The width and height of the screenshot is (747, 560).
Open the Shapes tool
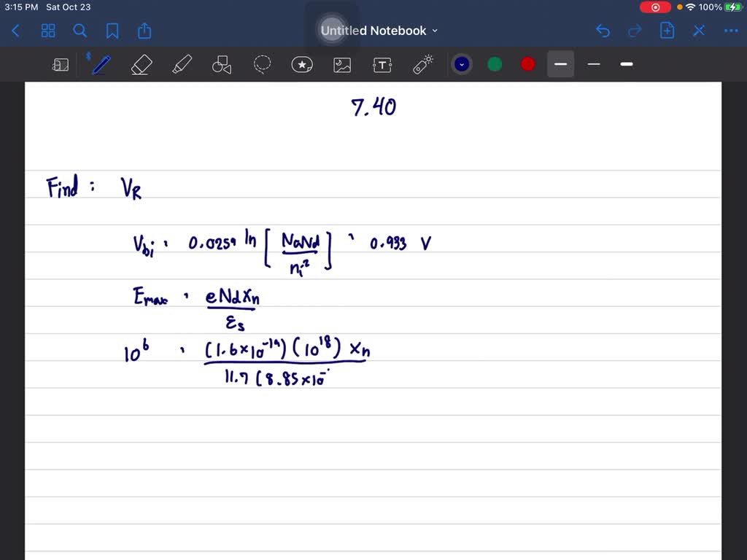click(x=221, y=64)
